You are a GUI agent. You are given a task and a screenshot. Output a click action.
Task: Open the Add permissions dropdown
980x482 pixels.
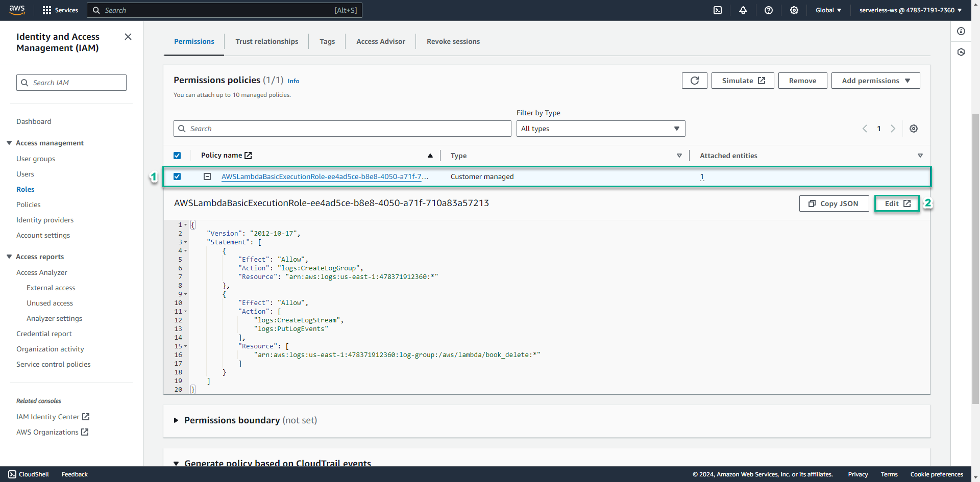pyautogui.click(x=876, y=81)
